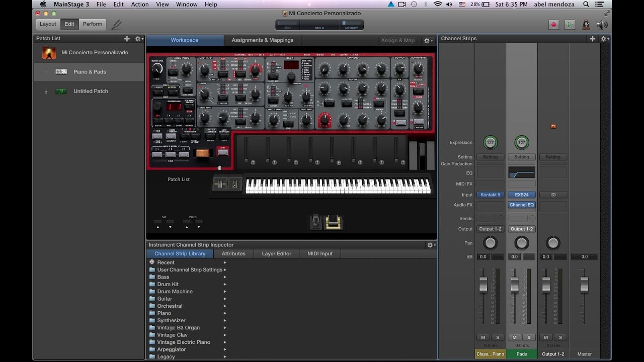
Task: Toggle the master mute speaker icon
Action: pos(602,24)
